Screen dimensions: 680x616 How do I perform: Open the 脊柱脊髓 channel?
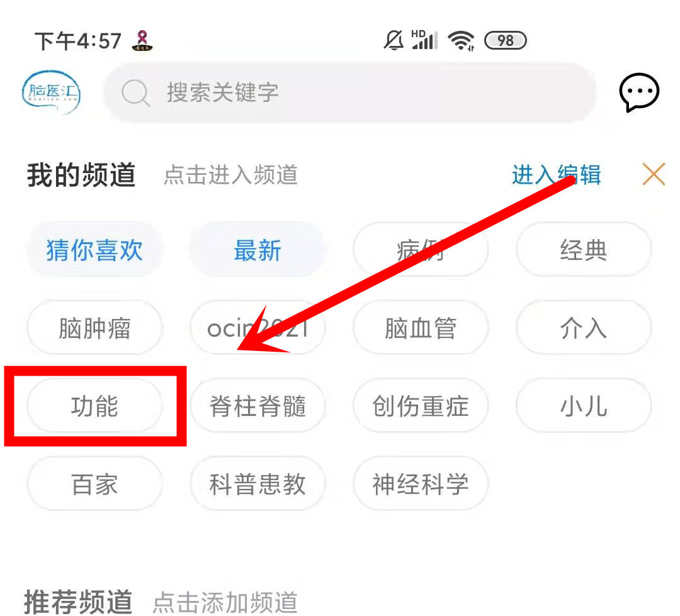click(x=257, y=406)
